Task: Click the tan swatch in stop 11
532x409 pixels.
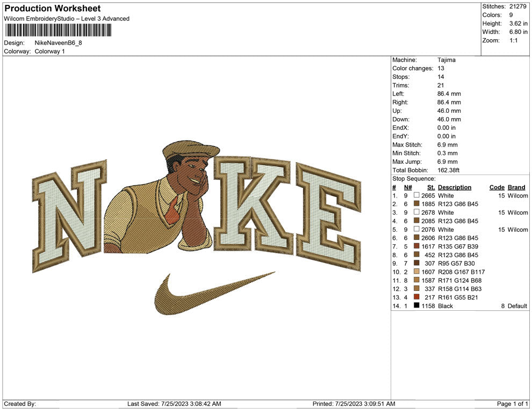Action: coord(416,280)
